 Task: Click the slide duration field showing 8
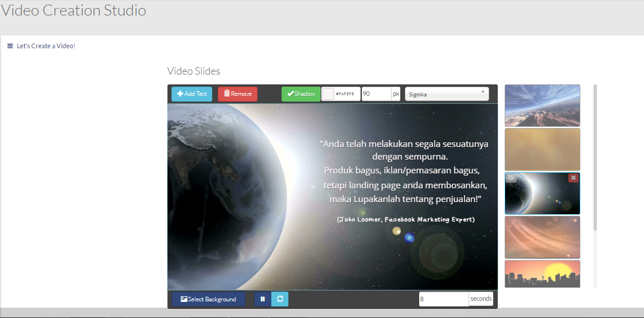pyautogui.click(x=444, y=299)
